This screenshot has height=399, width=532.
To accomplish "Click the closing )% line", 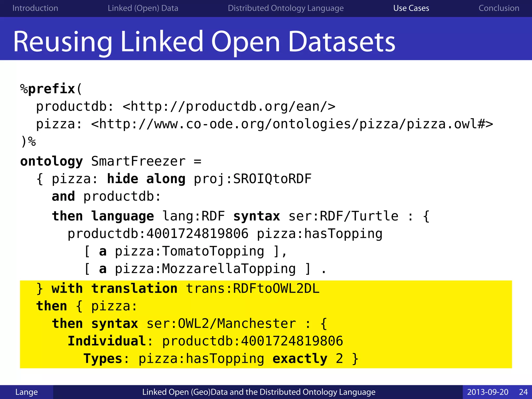I will point(28,142).
